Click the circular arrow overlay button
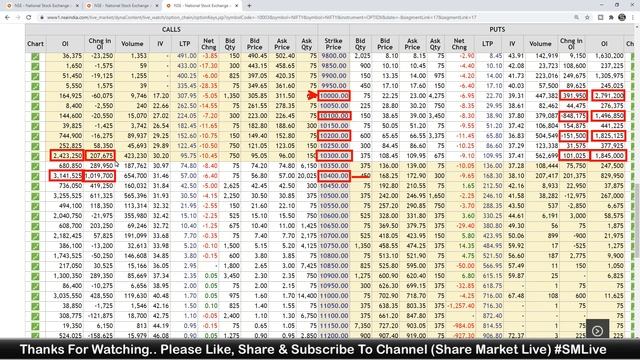Image resolution: width=640 pixels, height=360 pixels. (597, 331)
